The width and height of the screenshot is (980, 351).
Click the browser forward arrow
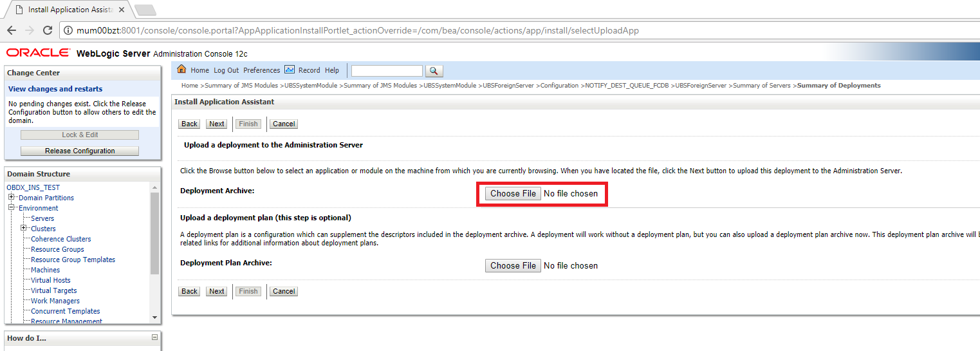click(x=30, y=30)
